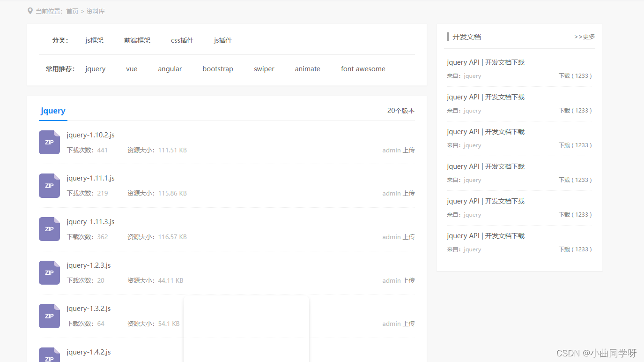The image size is (644, 362).
Task: Choose the css插件 category
Action: point(182,40)
